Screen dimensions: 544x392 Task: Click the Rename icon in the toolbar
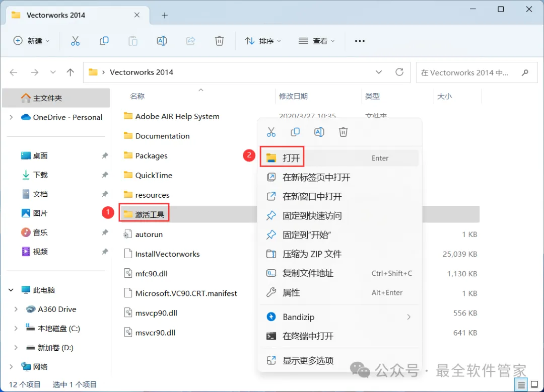(162, 41)
